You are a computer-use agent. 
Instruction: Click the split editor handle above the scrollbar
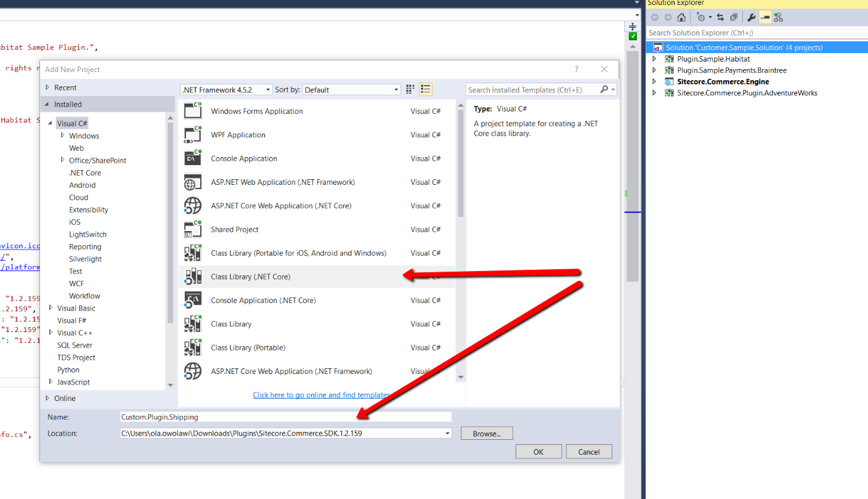(633, 26)
